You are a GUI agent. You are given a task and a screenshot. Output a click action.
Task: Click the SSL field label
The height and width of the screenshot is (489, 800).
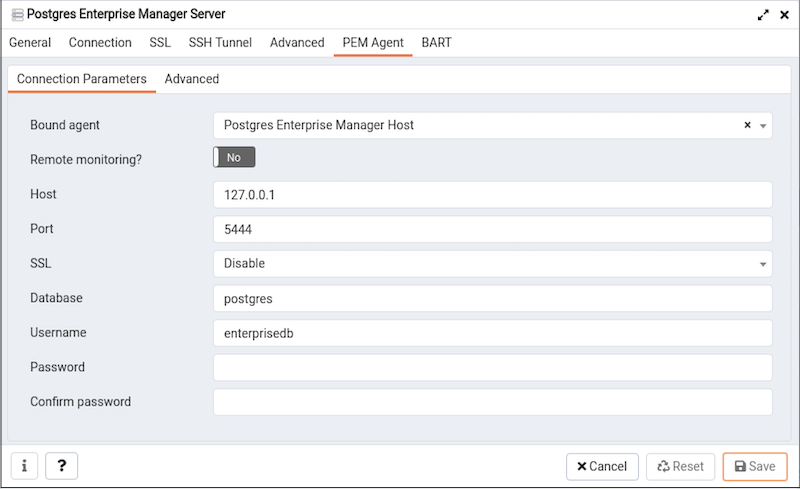pos(41,263)
